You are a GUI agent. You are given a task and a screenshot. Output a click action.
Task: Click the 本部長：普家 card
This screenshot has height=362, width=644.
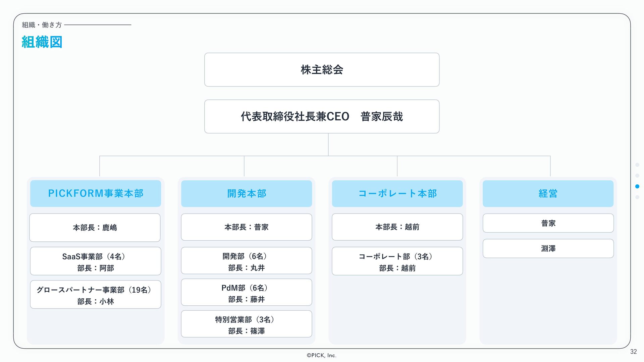(247, 227)
